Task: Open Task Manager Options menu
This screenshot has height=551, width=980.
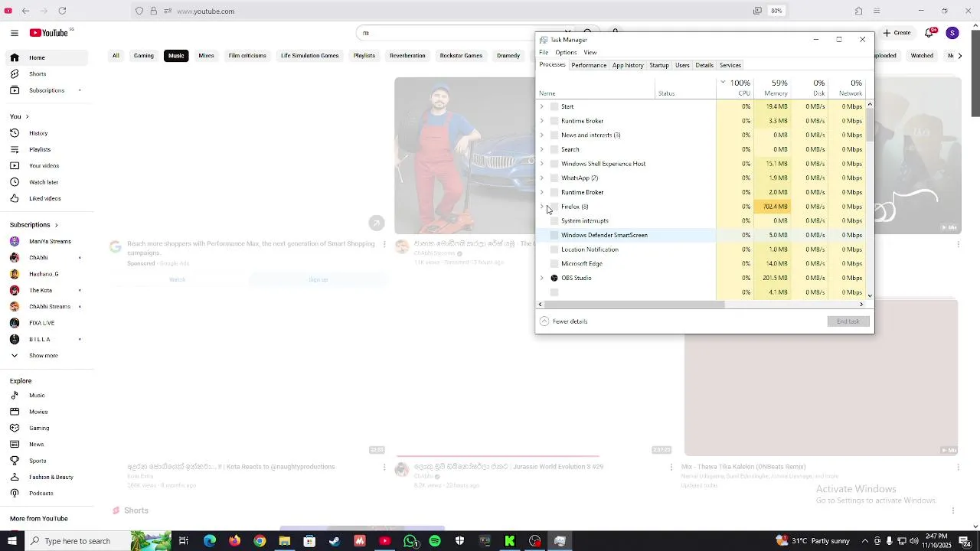Action: coord(566,52)
